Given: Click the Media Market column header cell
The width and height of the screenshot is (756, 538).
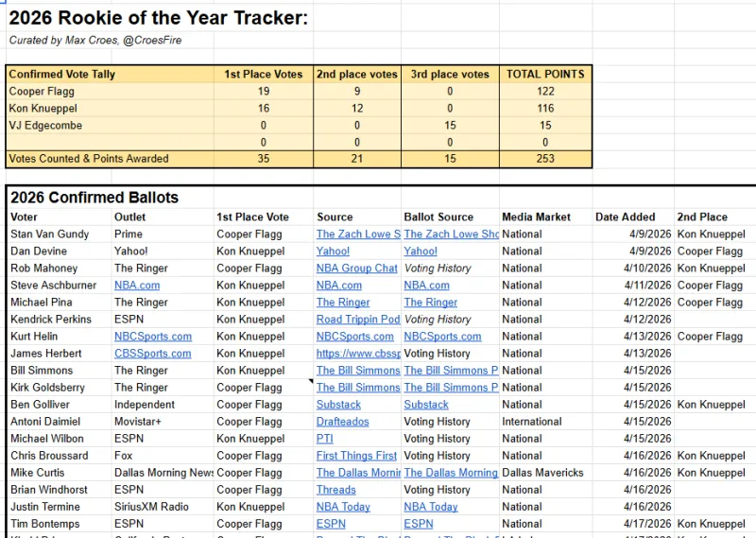Looking at the screenshot, I should 536,217.
